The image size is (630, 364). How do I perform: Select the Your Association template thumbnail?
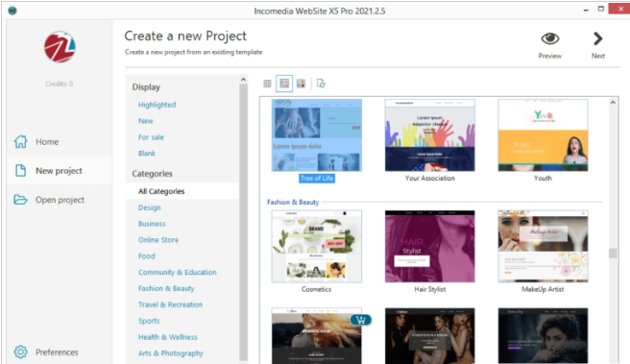point(429,135)
